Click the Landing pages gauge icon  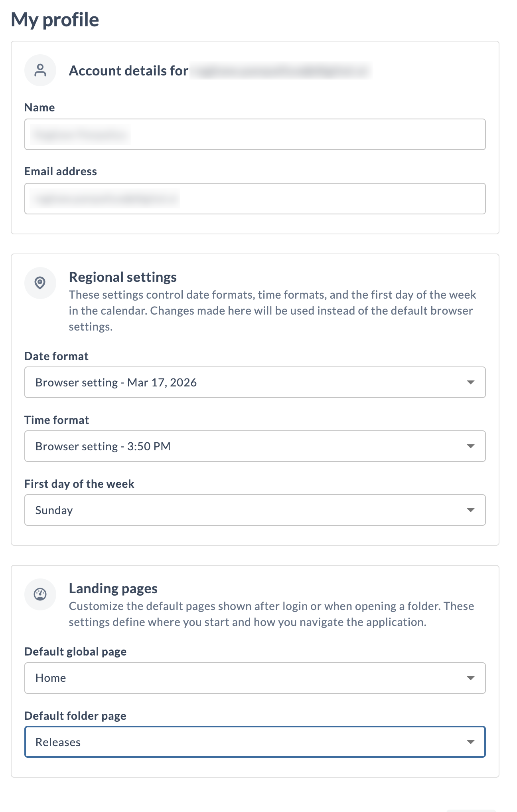coord(40,594)
